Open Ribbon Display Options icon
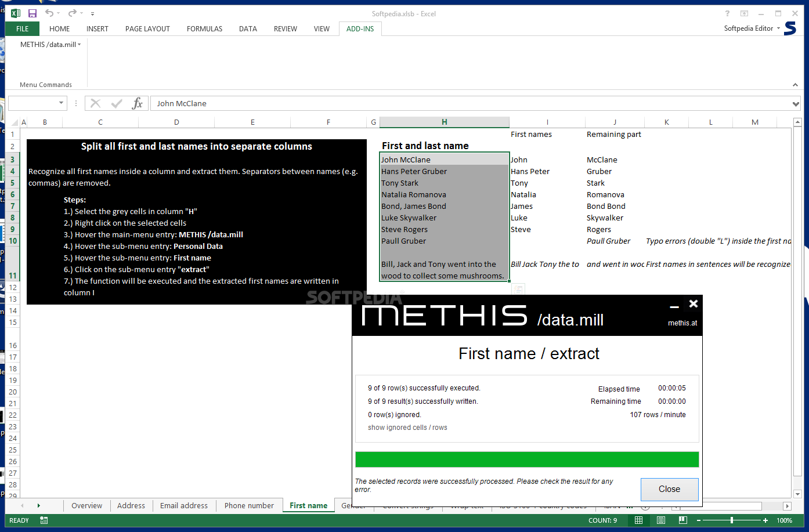 click(744, 13)
